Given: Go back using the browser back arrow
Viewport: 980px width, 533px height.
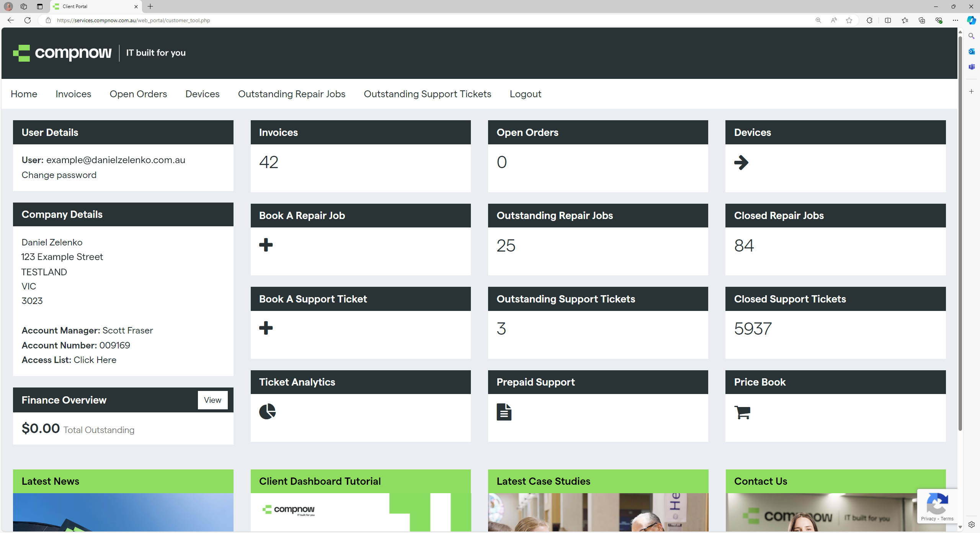Looking at the screenshot, I should [x=11, y=20].
